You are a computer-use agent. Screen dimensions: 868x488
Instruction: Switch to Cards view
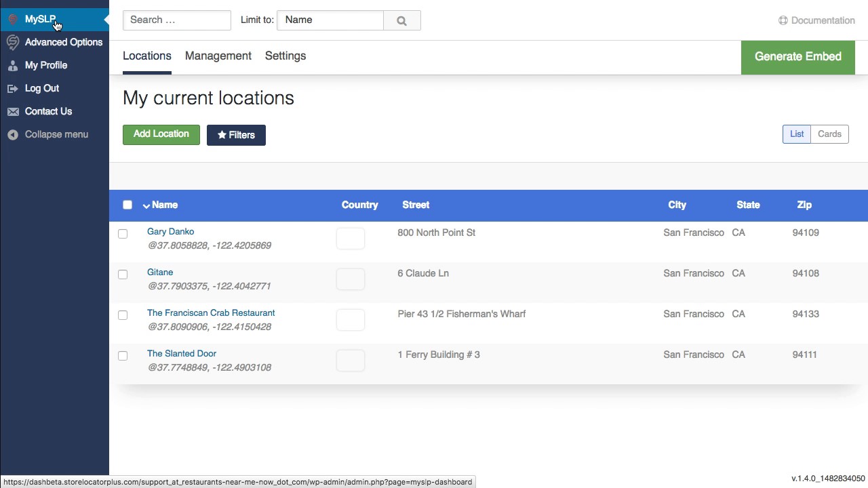point(829,134)
